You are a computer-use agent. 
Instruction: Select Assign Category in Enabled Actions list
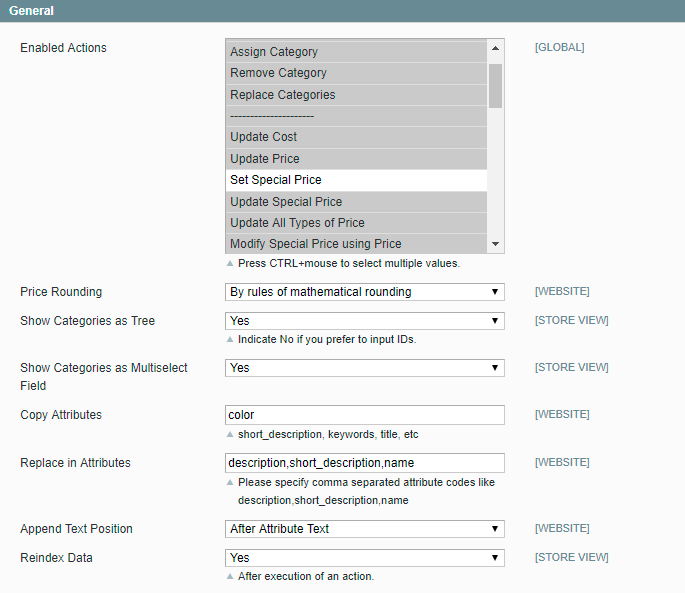356,52
